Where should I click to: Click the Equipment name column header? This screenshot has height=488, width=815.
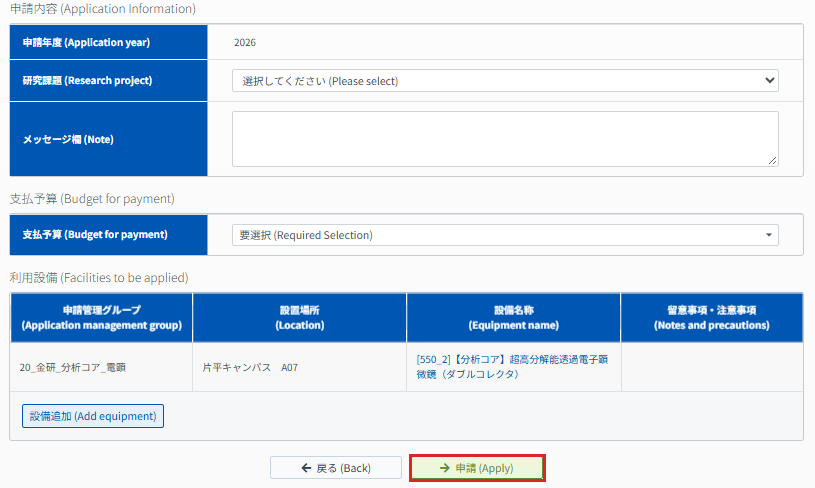click(514, 318)
